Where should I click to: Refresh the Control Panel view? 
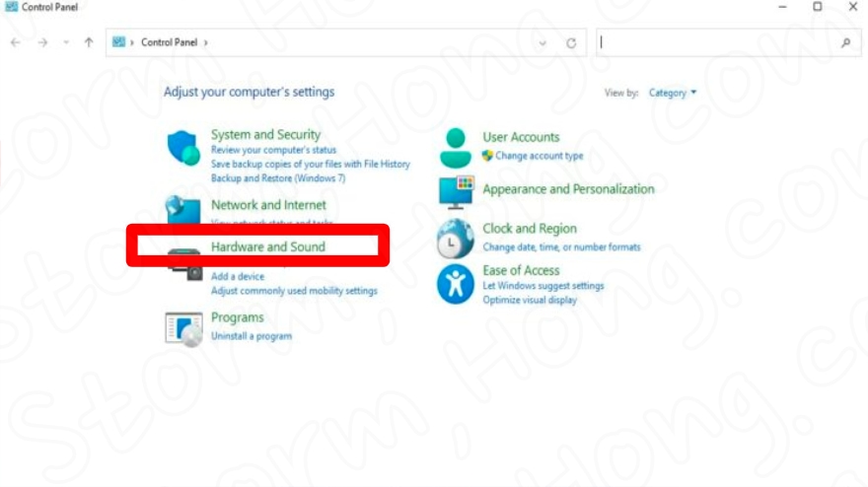pos(571,42)
